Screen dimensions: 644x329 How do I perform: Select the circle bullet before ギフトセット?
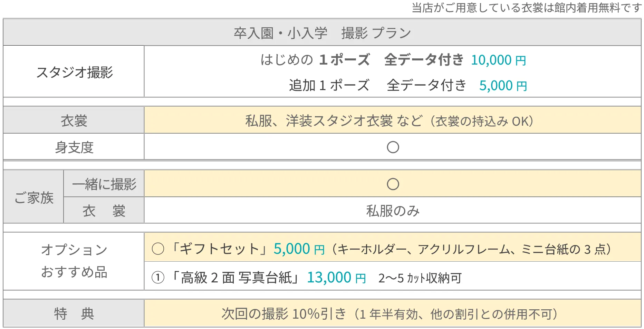(x=158, y=249)
